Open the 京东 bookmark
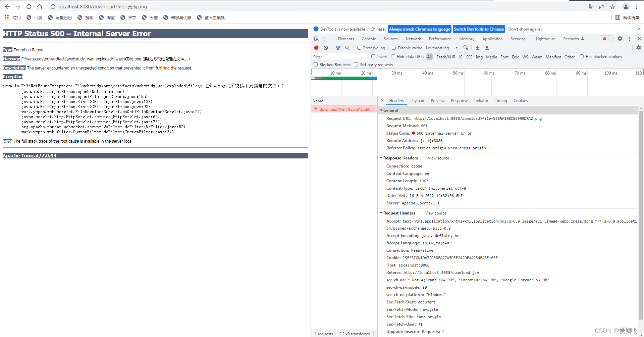The image size is (644, 337). [x=128, y=17]
